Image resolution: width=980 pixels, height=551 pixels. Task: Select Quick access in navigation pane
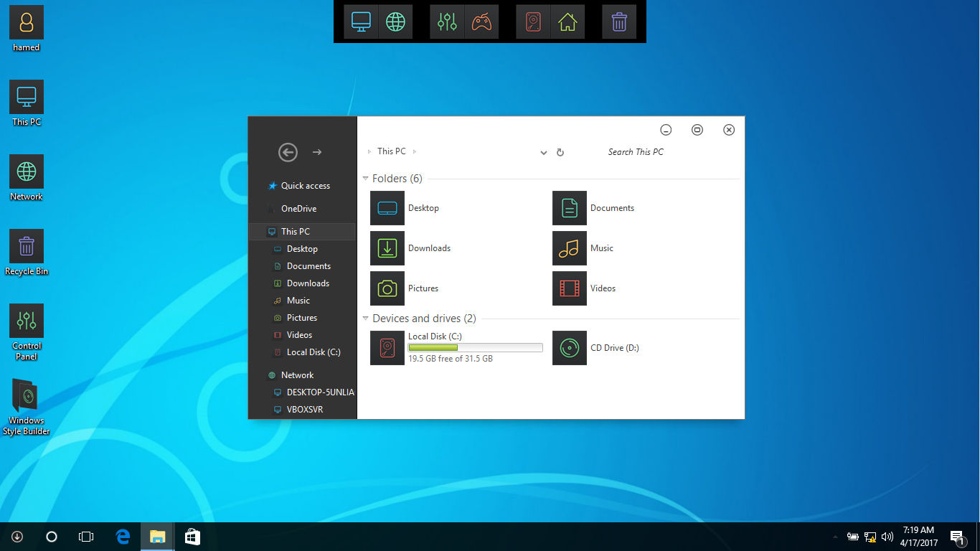(x=305, y=186)
